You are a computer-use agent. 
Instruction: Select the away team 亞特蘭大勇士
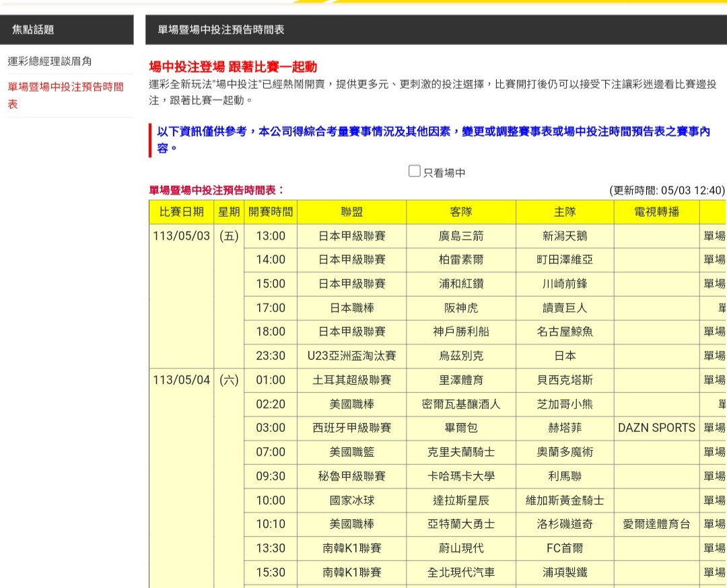(461, 524)
